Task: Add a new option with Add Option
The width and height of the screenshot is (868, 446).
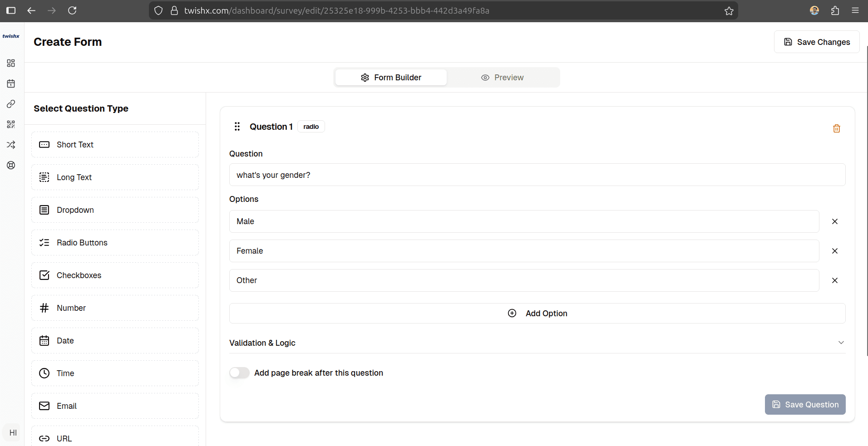Action: point(537,314)
